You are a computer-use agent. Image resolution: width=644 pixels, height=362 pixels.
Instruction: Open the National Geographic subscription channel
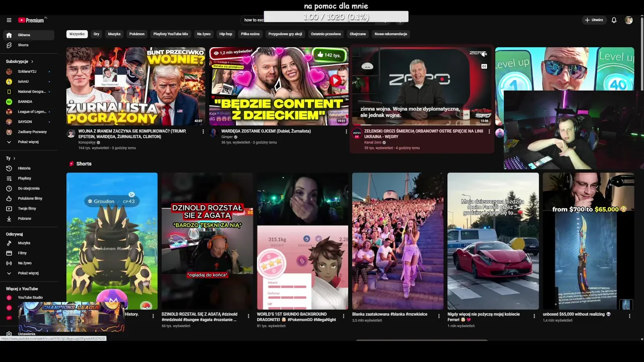pyautogui.click(x=29, y=92)
